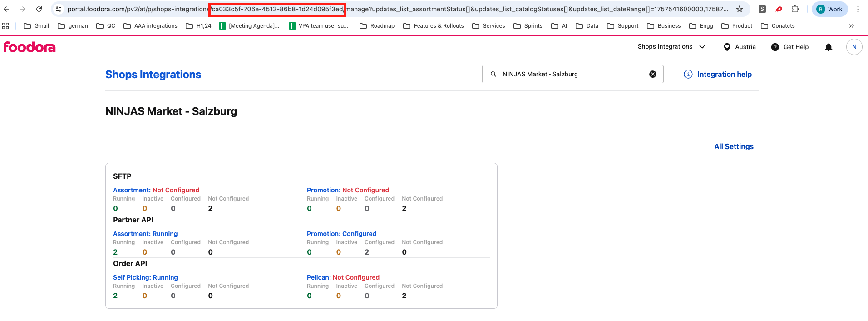
Task: Click the browser reload icon
Action: [39, 9]
